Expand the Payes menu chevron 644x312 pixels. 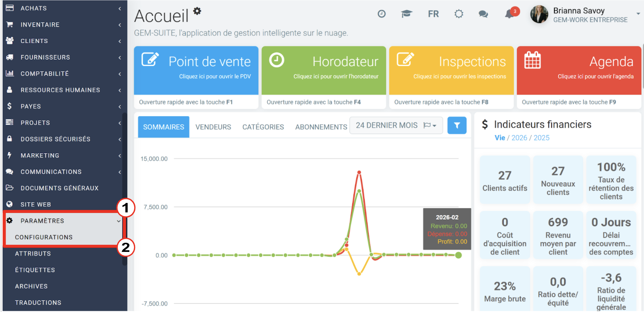pos(120,106)
